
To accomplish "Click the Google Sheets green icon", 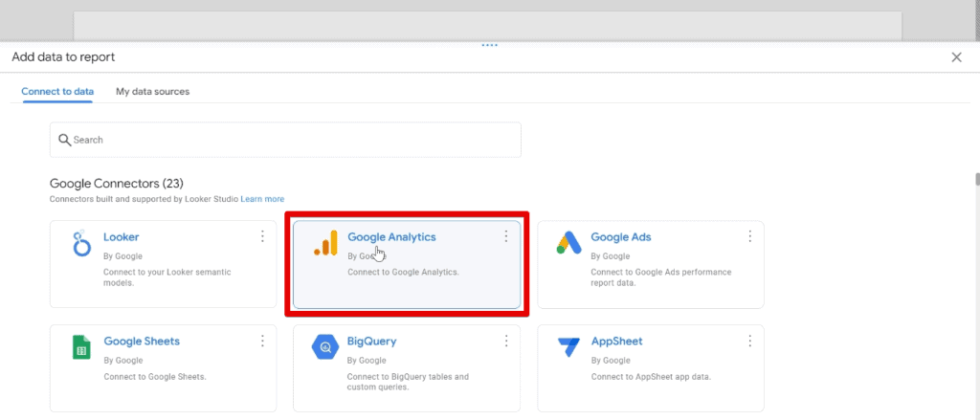I will click(x=82, y=347).
